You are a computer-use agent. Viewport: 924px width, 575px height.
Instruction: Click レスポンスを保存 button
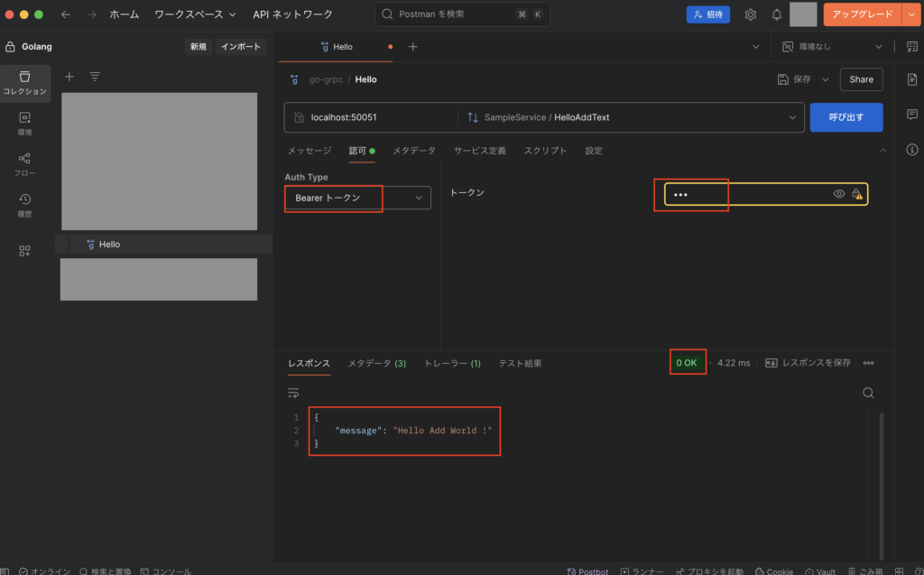pos(808,363)
